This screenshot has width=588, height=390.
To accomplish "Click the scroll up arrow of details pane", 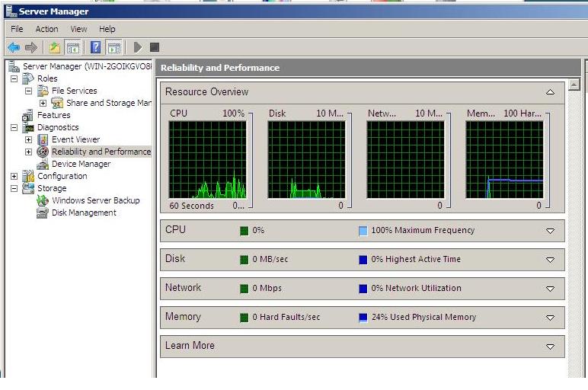I will tap(574, 85).
